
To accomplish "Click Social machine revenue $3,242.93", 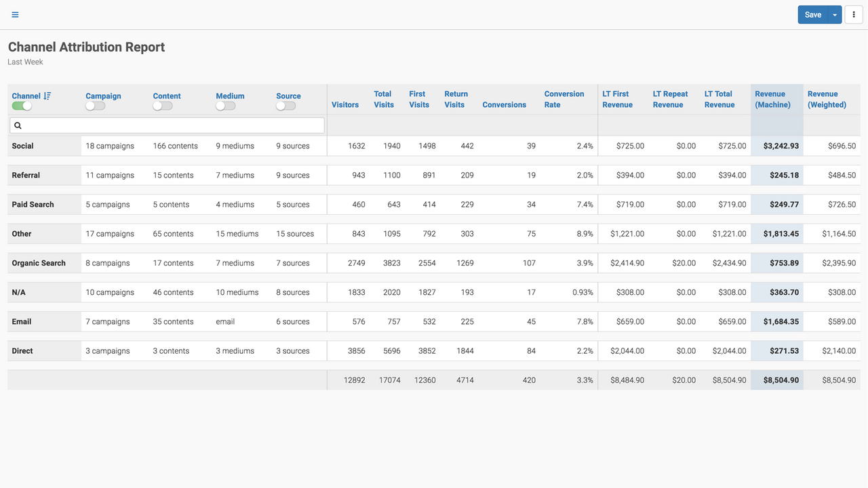I will 781,146.
